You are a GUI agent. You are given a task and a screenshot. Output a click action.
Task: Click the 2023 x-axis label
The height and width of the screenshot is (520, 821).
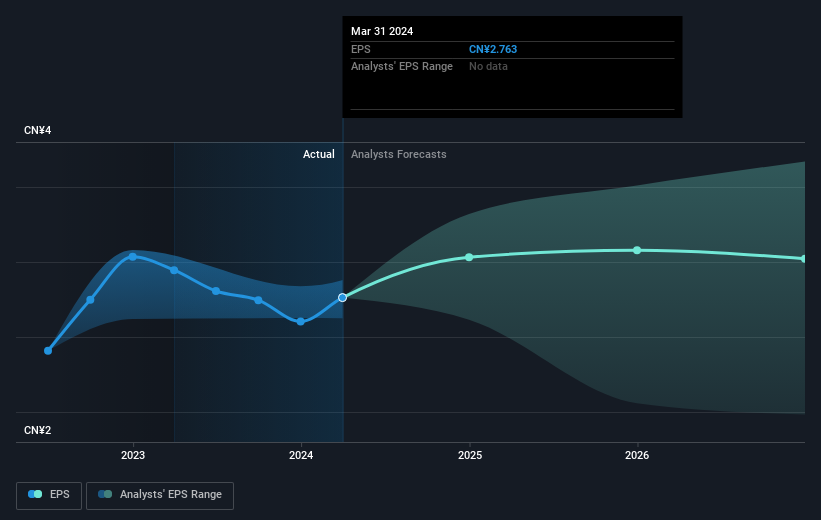coord(133,455)
